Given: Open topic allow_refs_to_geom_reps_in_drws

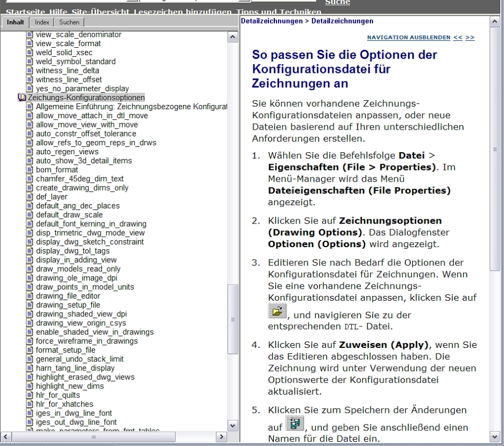Looking at the screenshot, I should [96, 142].
